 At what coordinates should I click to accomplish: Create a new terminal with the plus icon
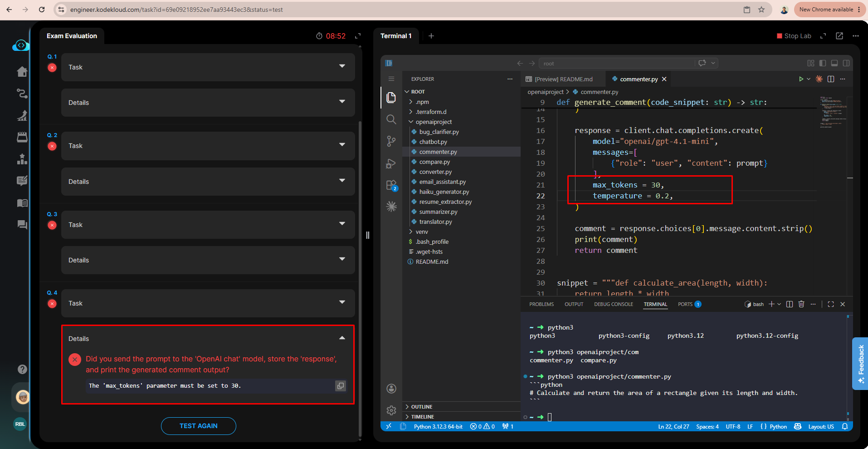click(771, 304)
